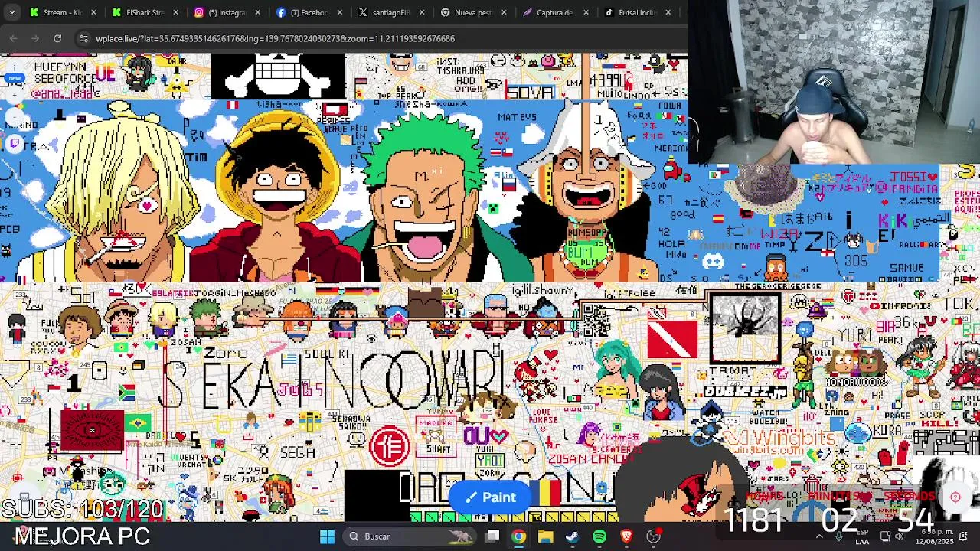Click the microphone icon in the system tray
Screen dimensions: 980x551
(x=839, y=536)
